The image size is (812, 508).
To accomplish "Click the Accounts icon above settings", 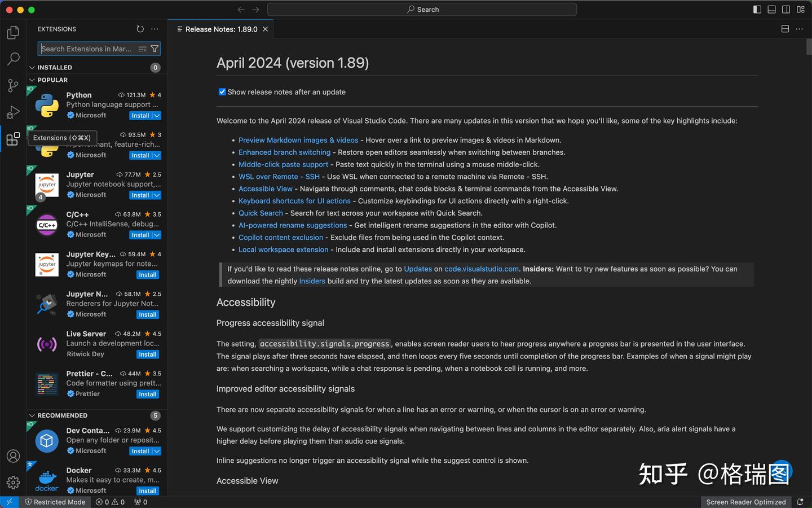I will click(13, 456).
